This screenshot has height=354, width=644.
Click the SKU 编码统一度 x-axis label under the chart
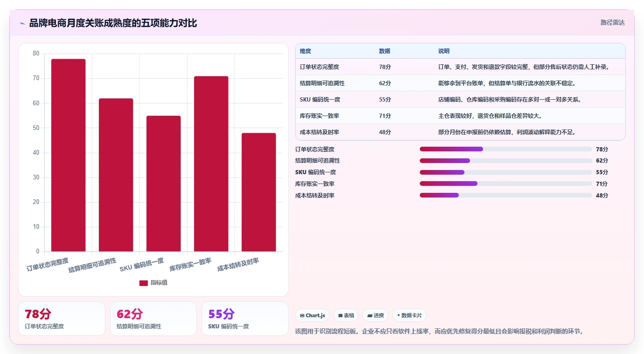142,265
